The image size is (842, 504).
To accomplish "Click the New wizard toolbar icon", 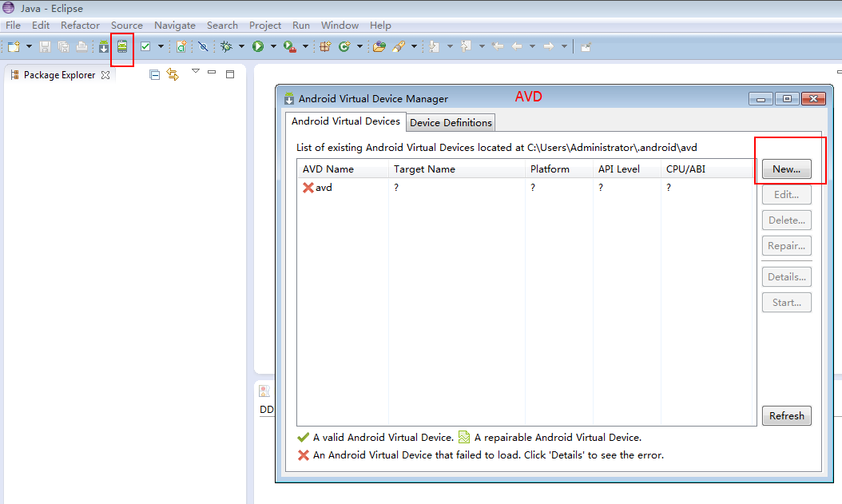I will 14,46.
